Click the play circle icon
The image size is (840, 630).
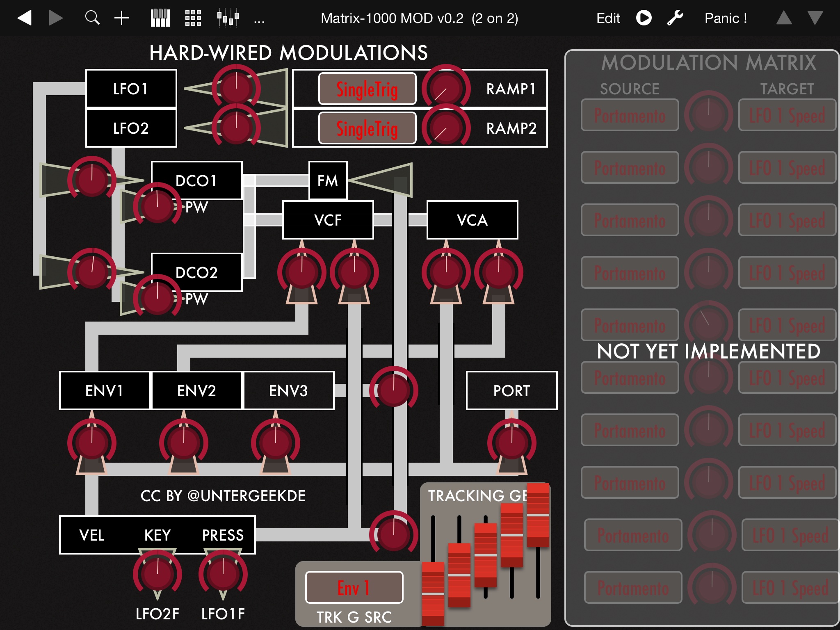[x=644, y=18]
